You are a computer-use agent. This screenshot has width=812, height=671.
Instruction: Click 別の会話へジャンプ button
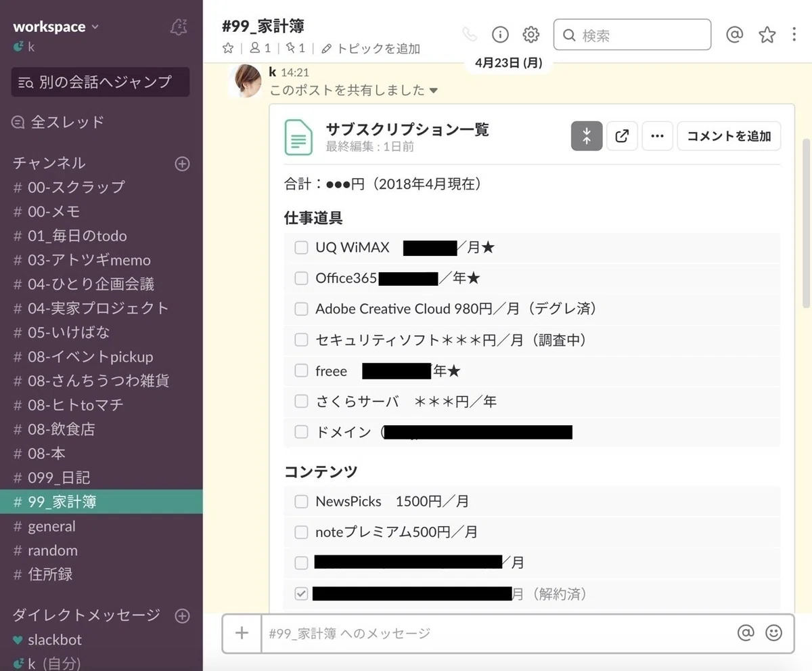[100, 82]
